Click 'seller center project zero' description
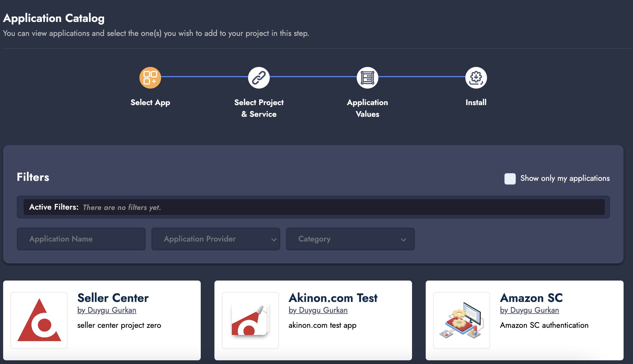This screenshot has height=364, width=633. click(119, 325)
